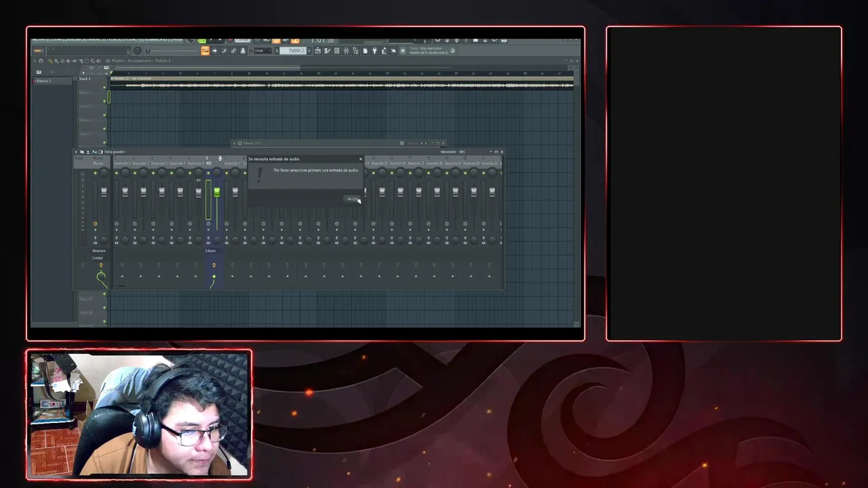Image resolution: width=868 pixels, height=488 pixels.
Task: Select the Master mixer track label
Action: [x=98, y=163]
